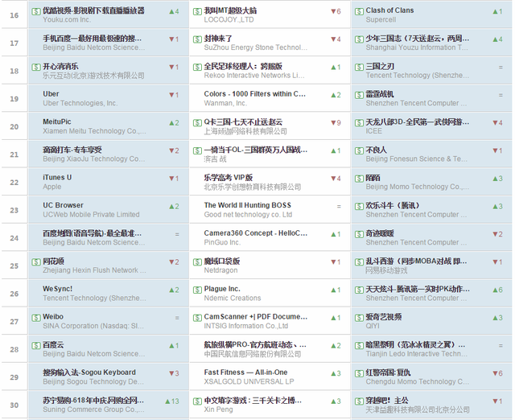Select the UC Browser app title

63,206
